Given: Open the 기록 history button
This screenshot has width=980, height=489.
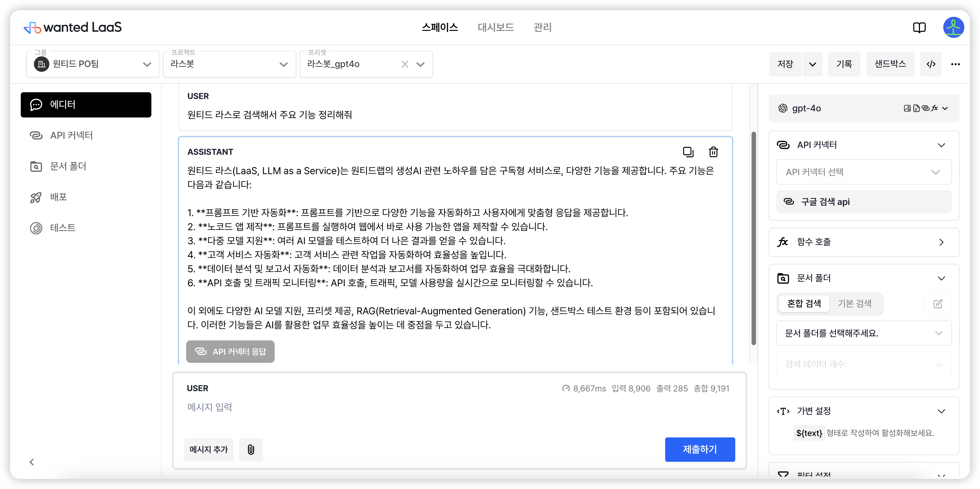Looking at the screenshot, I should pyautogui.click(x=844, y=64).
